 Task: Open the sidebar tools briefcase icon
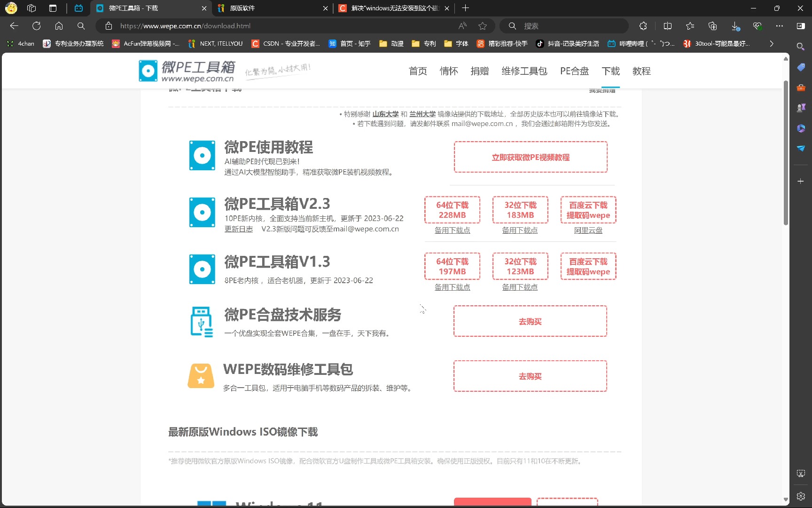801,87
